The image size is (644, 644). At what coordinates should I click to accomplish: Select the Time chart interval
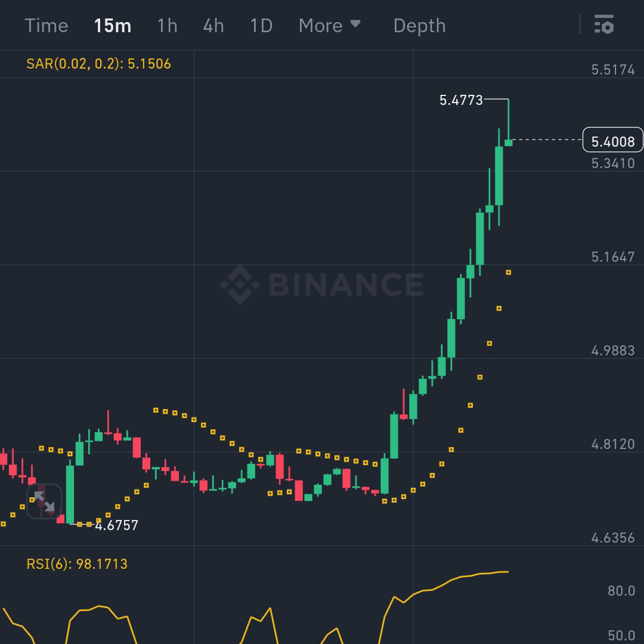[47, 26]
